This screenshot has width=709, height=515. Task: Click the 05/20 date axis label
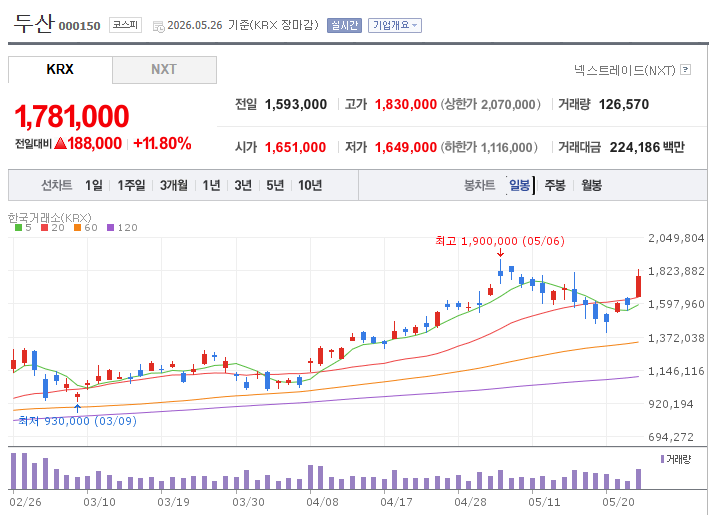tap(618, 502)
